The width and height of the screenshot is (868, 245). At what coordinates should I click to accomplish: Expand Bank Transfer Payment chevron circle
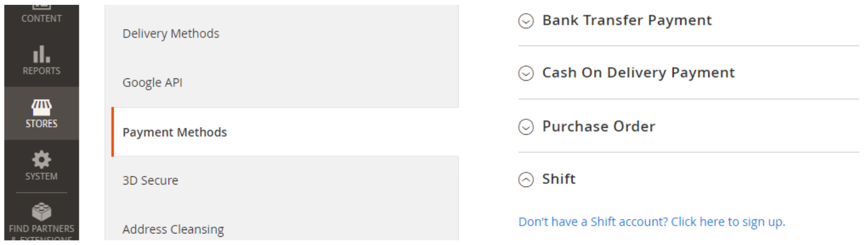coord(526,21)
